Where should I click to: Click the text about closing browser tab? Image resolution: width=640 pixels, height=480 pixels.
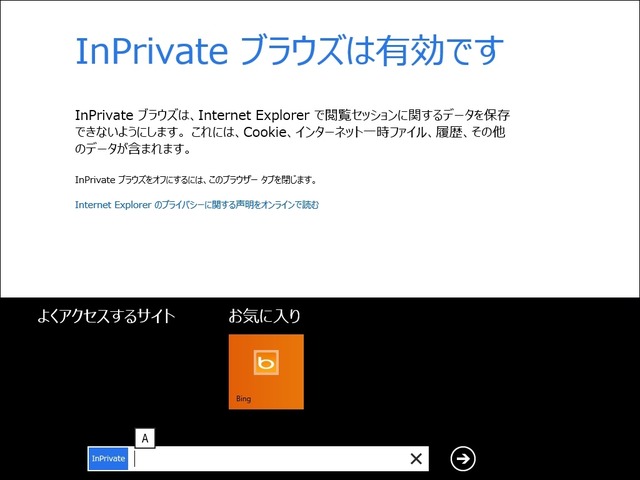(196, 180)
